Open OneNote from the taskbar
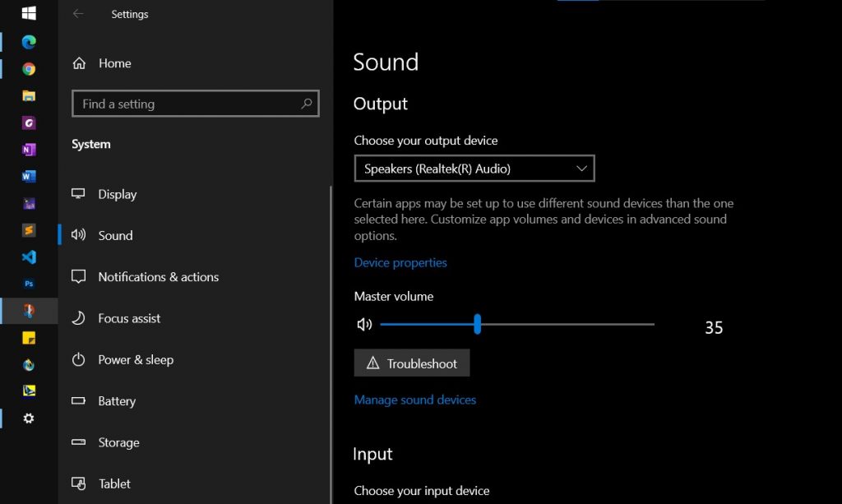 (x=29, y=149)
